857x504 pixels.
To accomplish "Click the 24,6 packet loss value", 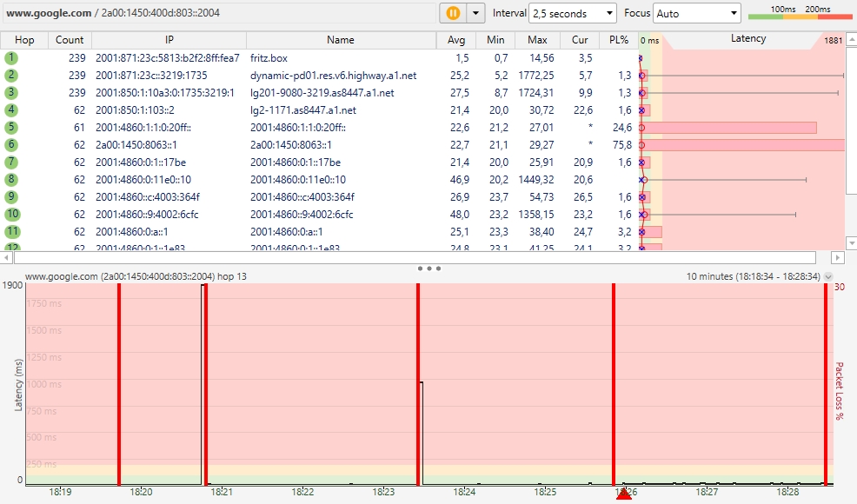I will (x=622, y=128).
